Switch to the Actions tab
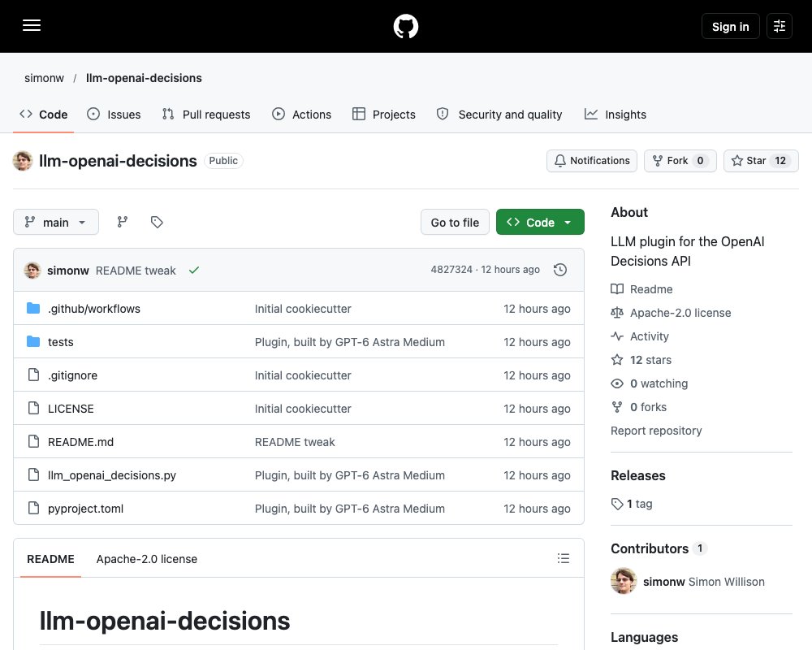This screenshot has width=812, height=650. click(301, 114)
